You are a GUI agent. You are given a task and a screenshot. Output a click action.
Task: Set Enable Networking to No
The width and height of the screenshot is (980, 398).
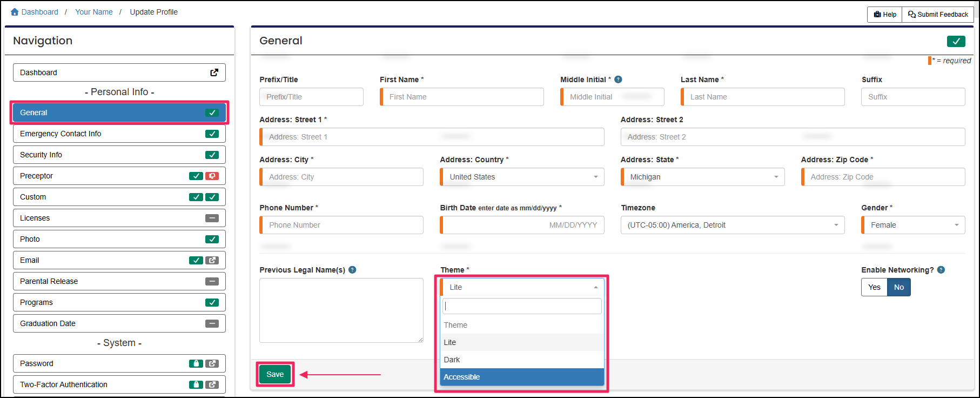click(898, 287)
